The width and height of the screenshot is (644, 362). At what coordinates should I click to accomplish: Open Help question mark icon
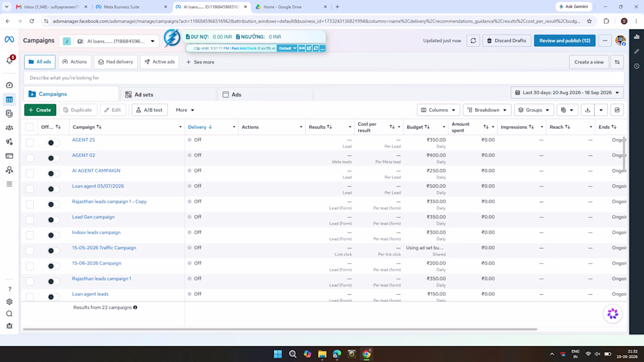(9, 289)
